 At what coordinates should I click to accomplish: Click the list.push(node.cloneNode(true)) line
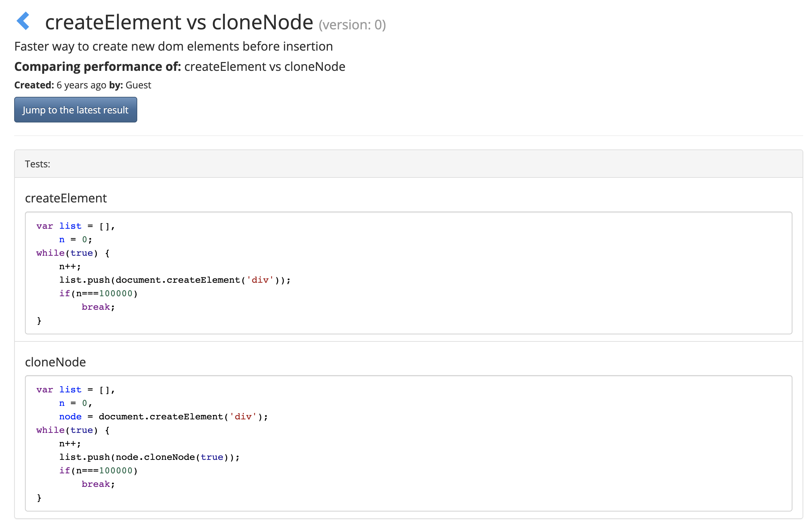(x=149, y=457)
